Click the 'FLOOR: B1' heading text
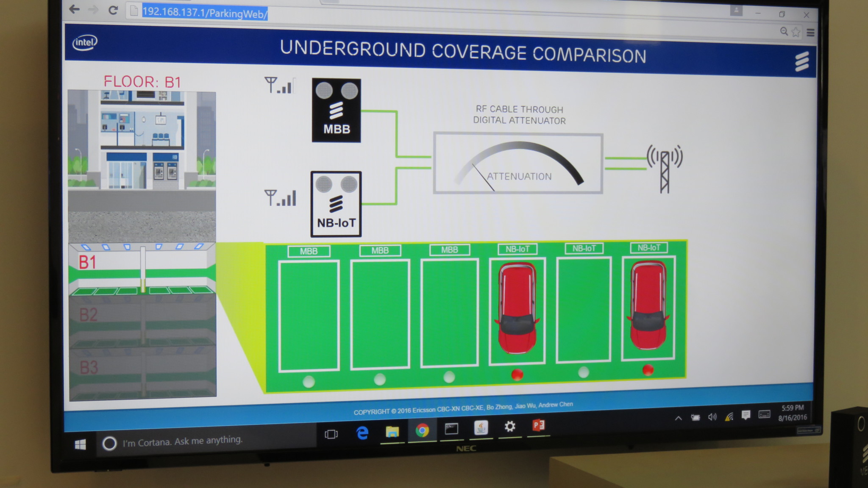This screenshot has width=868, height=488. click(142, 81)
